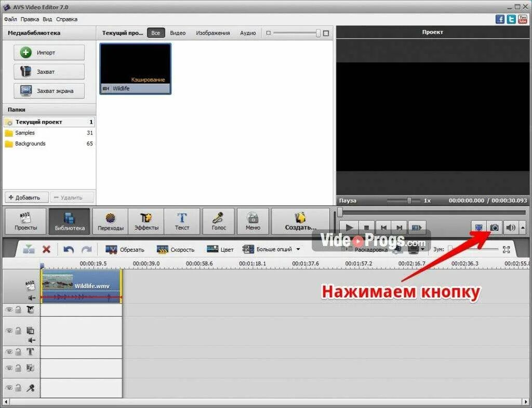This screenshot has width=532, height=408.
Task: Click the Обрезать trim tool
Action: (x=125, y=249)
